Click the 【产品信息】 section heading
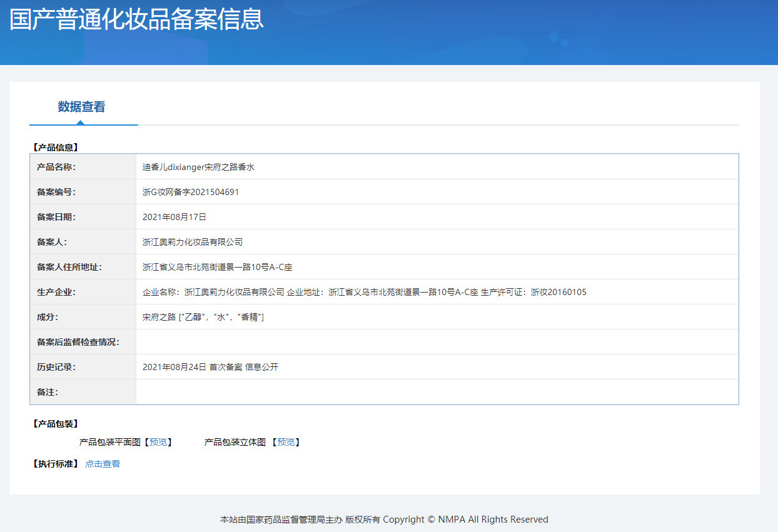The height and width of the screenshot is (532, 778). coord(54,148)
